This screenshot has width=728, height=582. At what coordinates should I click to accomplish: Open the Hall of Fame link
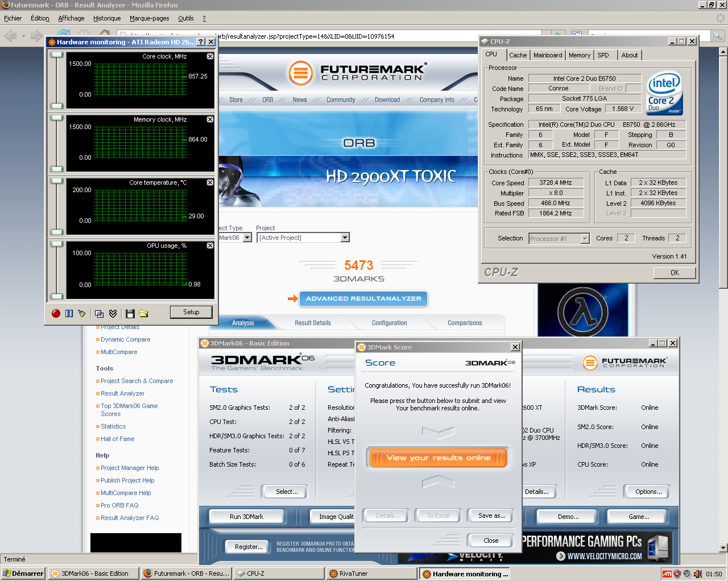(x=118, y=439)
